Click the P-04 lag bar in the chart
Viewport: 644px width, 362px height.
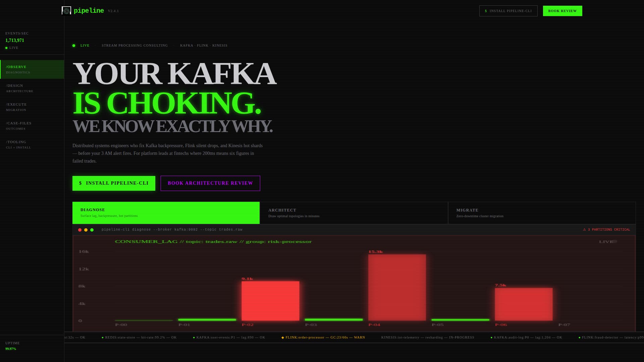tap(397, 287)
